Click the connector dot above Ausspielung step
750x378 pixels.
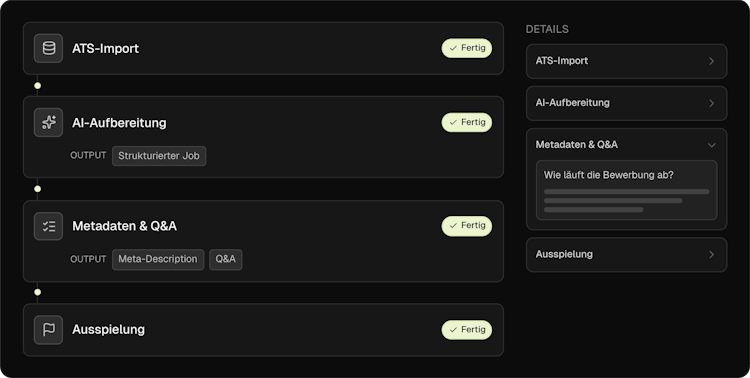pyautogui.click(x=37, y=292)
